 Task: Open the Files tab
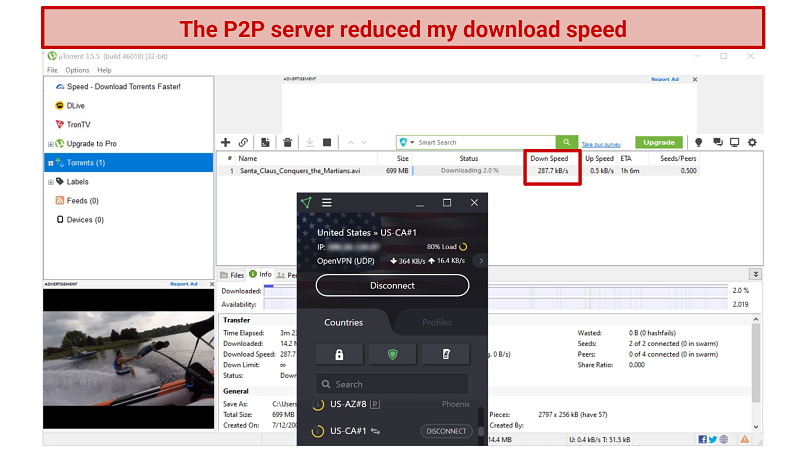[232, 275]
